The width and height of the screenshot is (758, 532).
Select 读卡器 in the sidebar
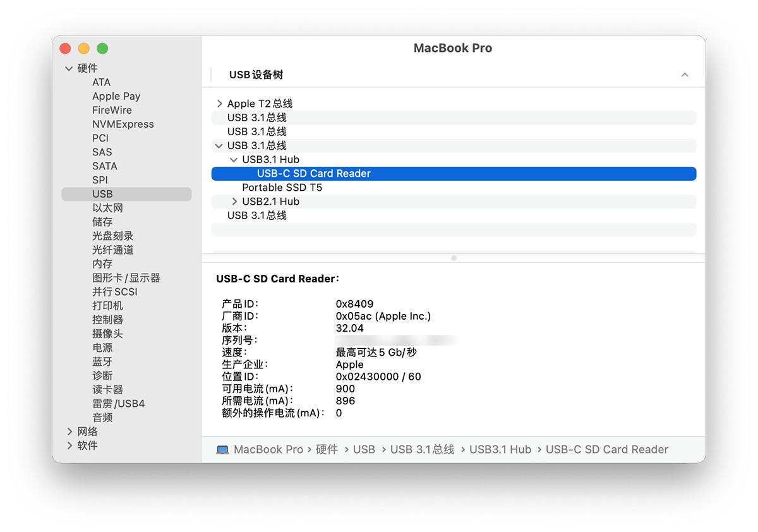(x=107, y=389)
